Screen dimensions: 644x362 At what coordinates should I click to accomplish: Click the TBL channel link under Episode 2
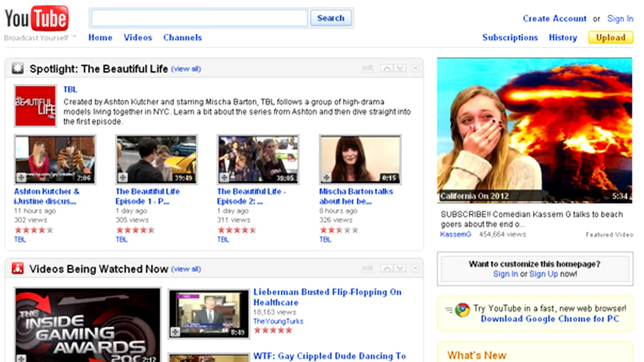point(223,240)
